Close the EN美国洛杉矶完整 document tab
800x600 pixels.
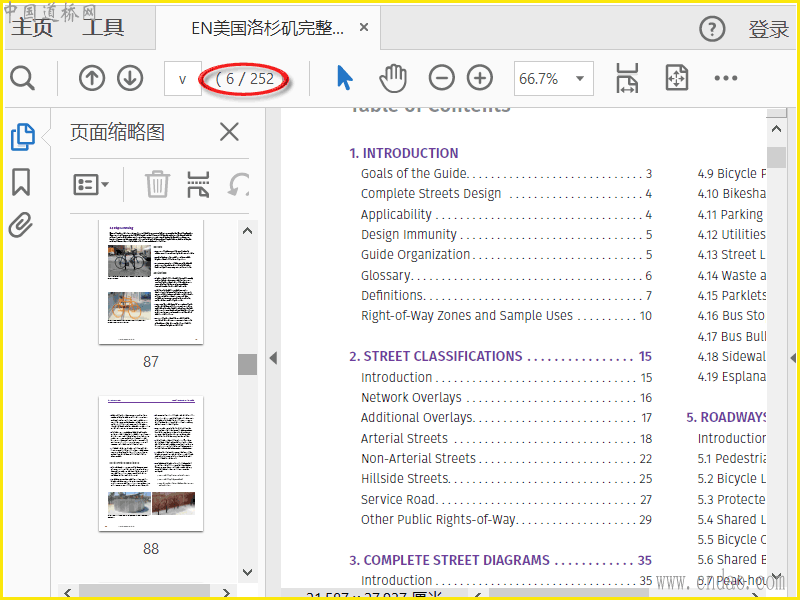coord(364,27)
